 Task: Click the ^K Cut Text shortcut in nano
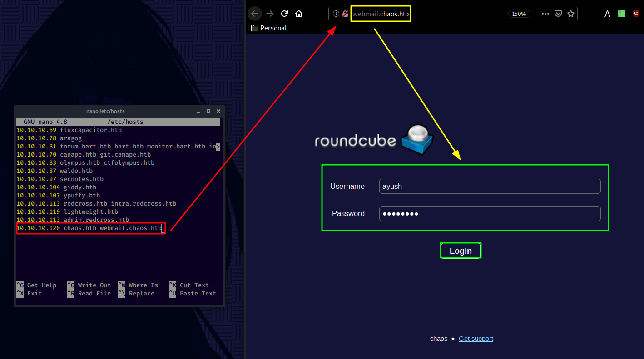point(189,285)
